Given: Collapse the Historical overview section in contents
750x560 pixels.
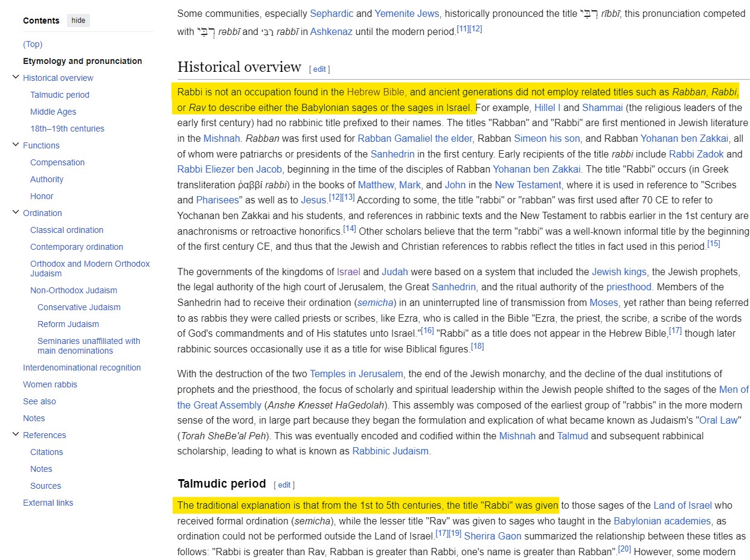Looking at the screenshot, I should click(x=16, y=77).
